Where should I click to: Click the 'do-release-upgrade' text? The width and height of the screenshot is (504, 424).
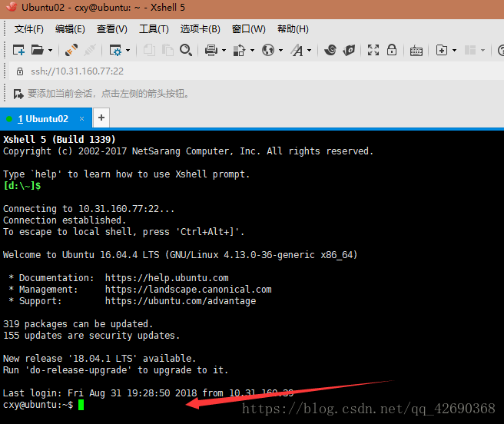tap(78, 370)
